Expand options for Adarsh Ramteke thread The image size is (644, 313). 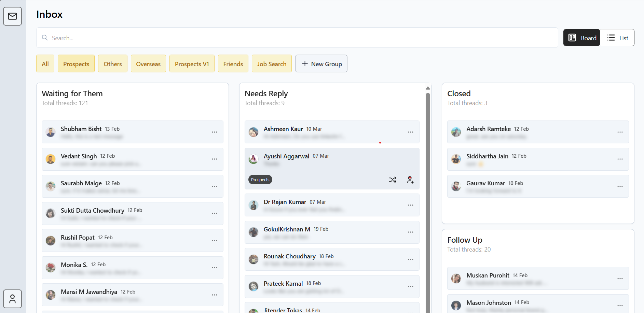point(620,132)
